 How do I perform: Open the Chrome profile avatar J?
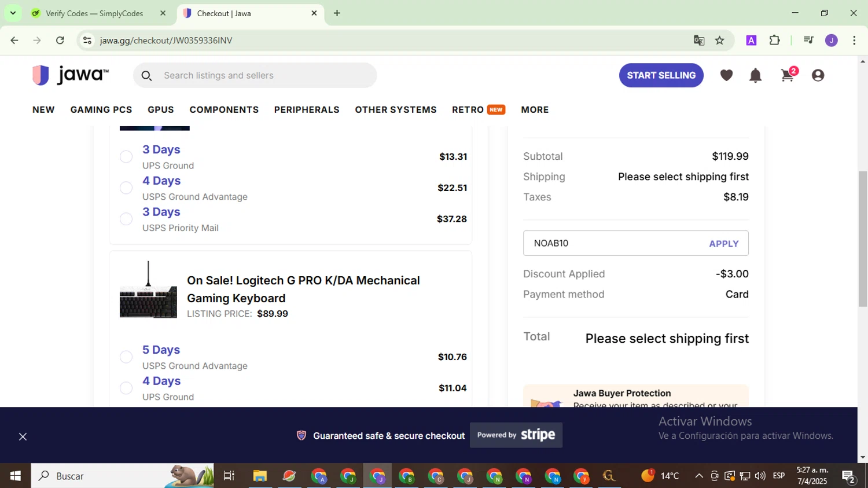click(832, 41)
